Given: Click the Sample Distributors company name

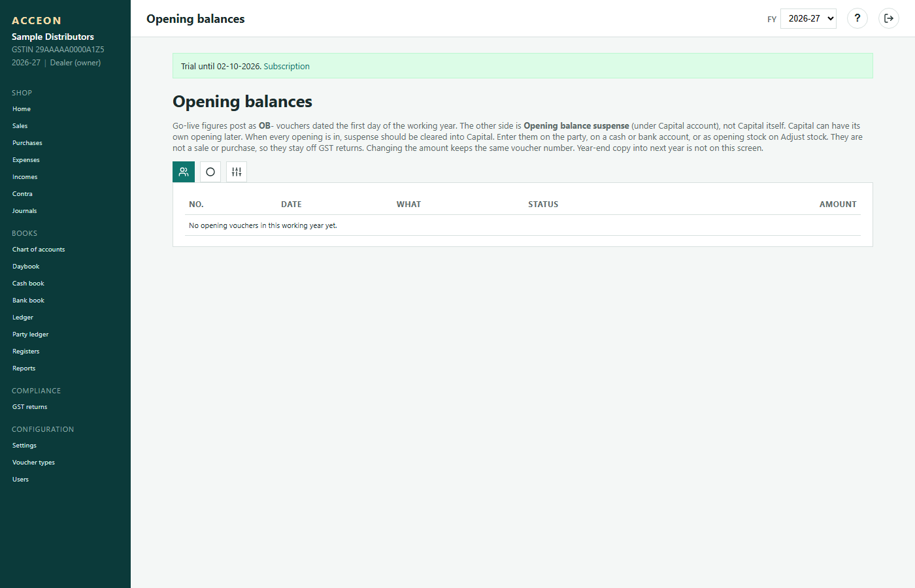Looking at the screenshot, I should coord(53,37).
